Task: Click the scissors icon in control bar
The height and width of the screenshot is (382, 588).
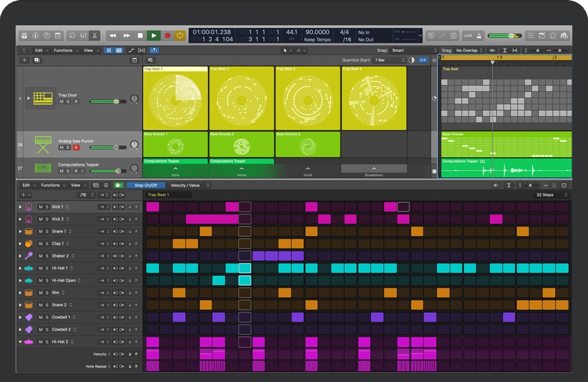Action: pyautogui.click(x=95, y=36)
